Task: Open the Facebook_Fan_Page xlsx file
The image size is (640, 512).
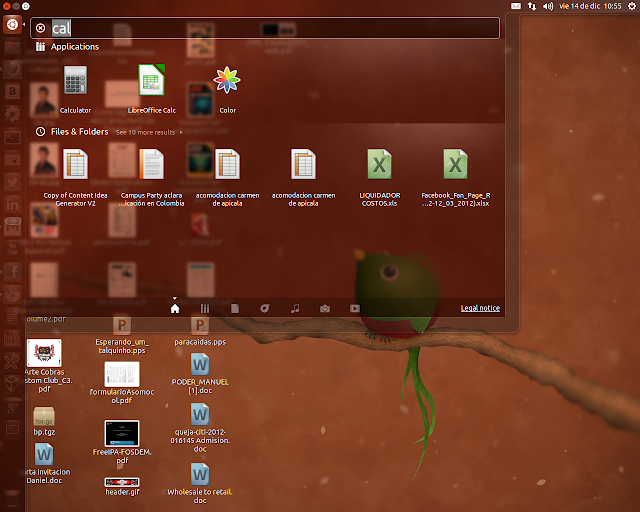Action: pyautogui.click(x=456, y=178)
